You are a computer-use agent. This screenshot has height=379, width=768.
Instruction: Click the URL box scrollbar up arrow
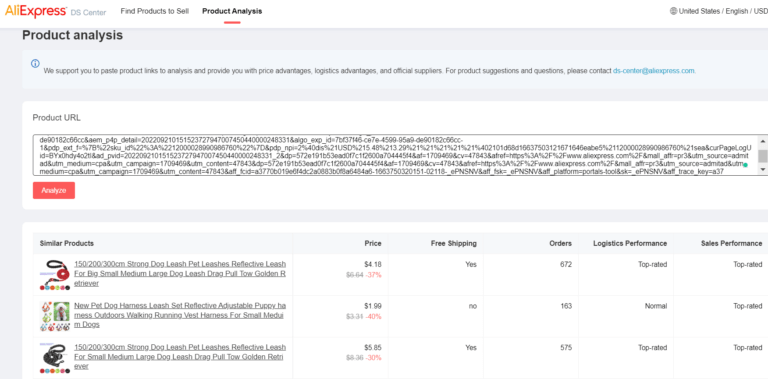click(763, 141)
